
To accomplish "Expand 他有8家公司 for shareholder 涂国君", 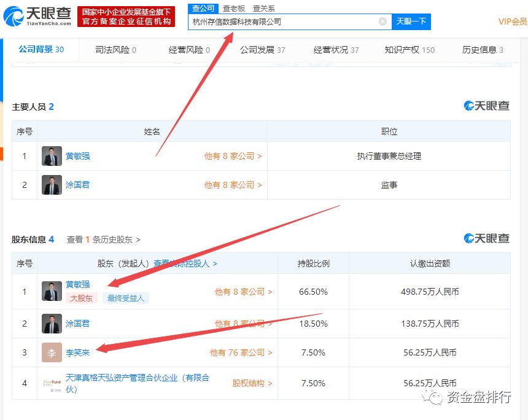I will pos(244,324).
